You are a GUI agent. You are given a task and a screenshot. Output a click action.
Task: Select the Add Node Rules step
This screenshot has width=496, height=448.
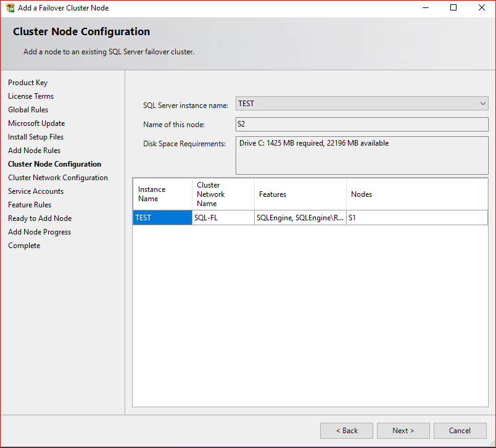(34, 151)
